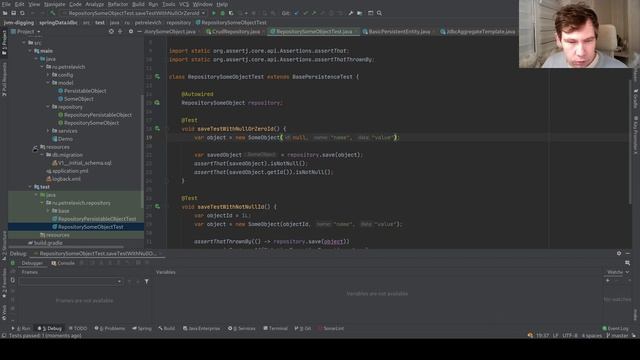Open the Problems tool window button
Screen dimensions: 640x360
click(x=109, y=328)
